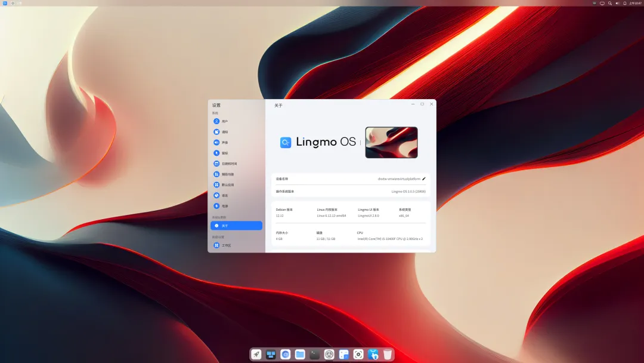Close the settings window

(x=431, y=104)
